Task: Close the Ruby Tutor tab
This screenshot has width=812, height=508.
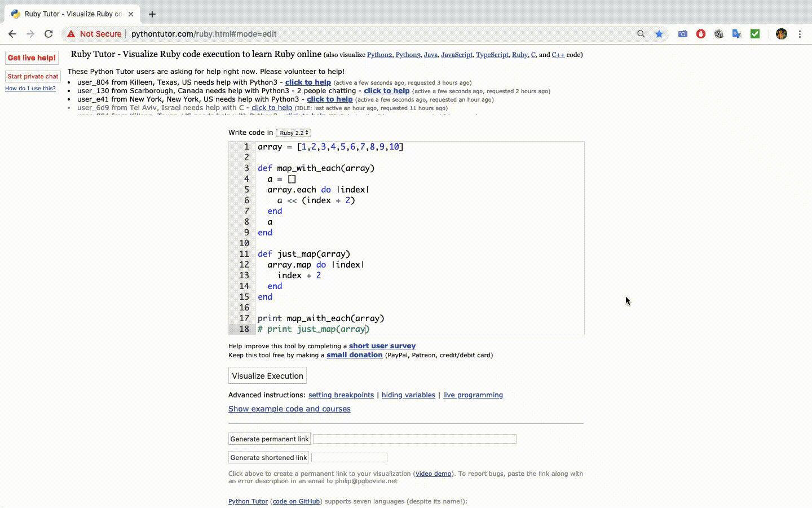Action: pyautogui.click(x=131, y=14)
